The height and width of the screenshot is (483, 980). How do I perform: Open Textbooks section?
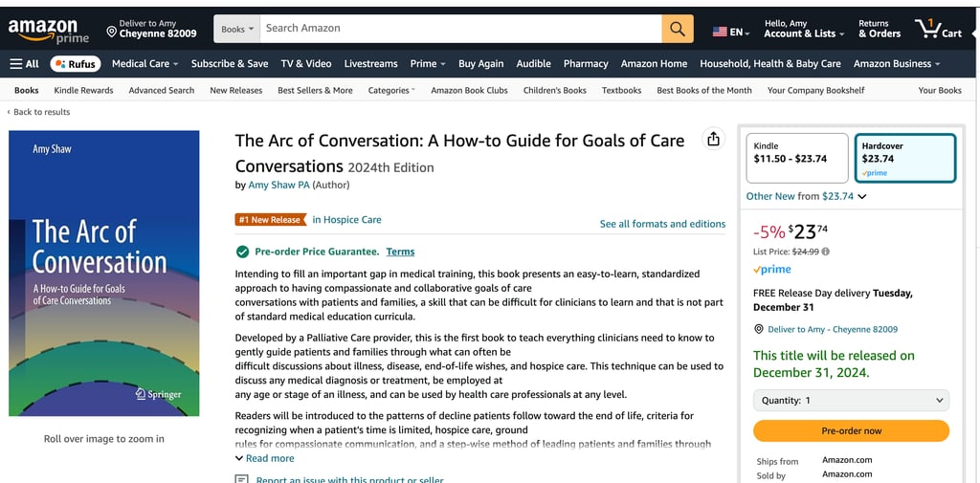pyautogui.click(x=621, y=90)
